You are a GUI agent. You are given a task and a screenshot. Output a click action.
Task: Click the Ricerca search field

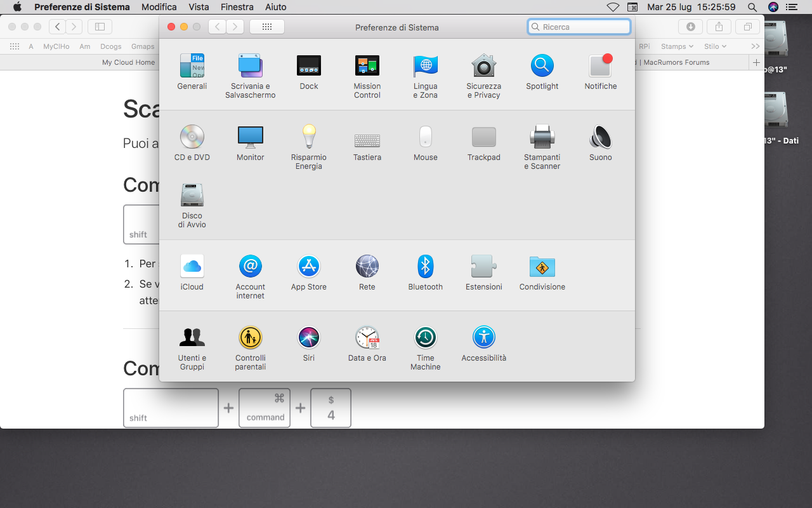[x=579, y=27]
